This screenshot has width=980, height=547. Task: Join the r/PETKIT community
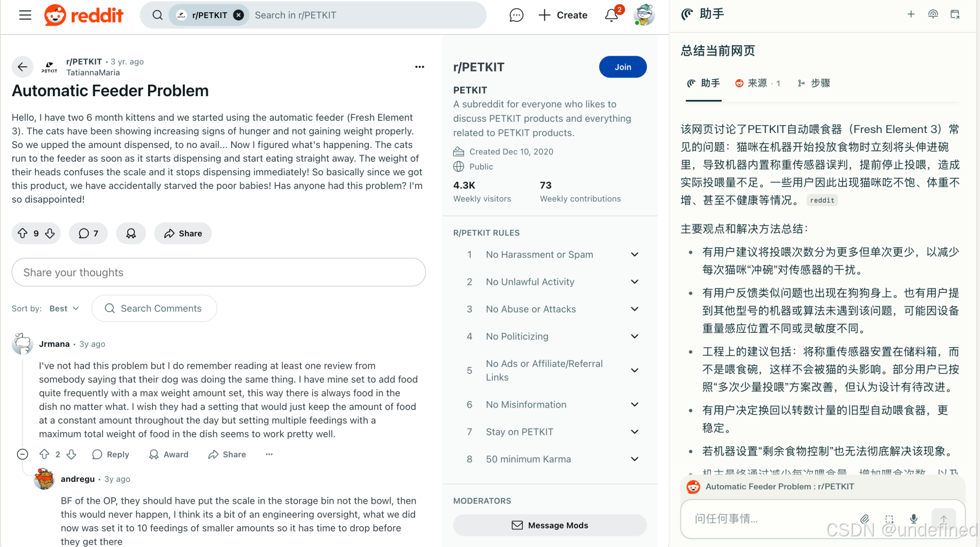coord(623,67)
